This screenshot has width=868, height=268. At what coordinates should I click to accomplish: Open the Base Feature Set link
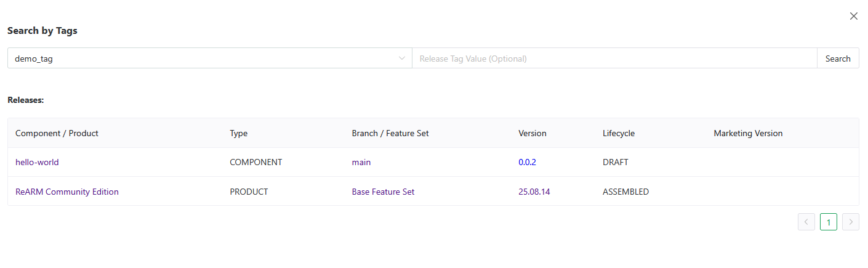coord(383,192)
